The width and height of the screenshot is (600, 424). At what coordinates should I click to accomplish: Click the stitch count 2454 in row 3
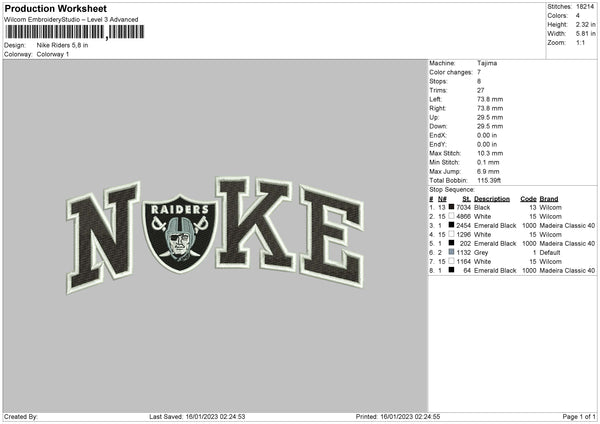[463, 225]
